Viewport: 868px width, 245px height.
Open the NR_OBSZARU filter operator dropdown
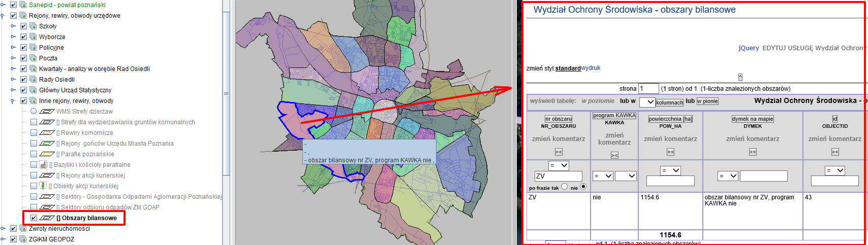pos(559,165)
